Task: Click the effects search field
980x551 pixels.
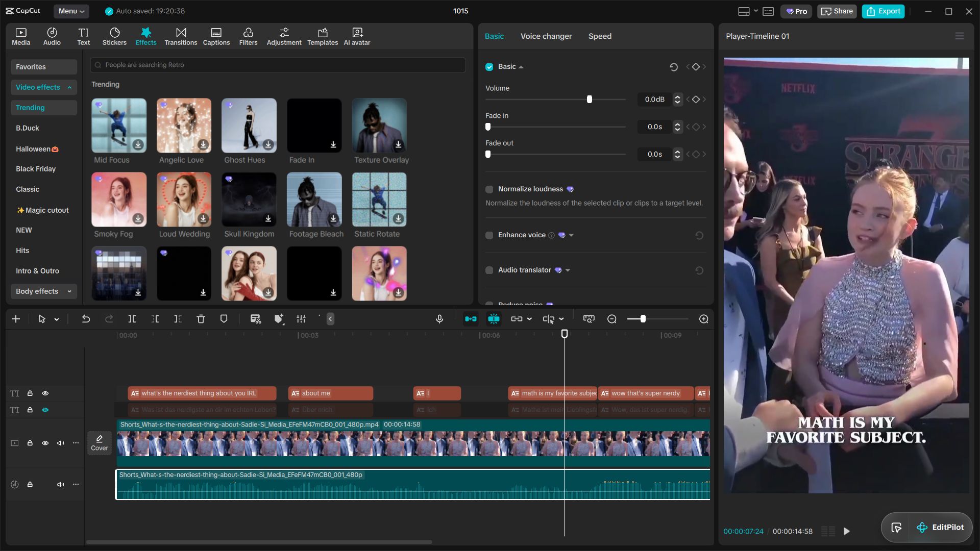Action: click(x=278, y=65)
